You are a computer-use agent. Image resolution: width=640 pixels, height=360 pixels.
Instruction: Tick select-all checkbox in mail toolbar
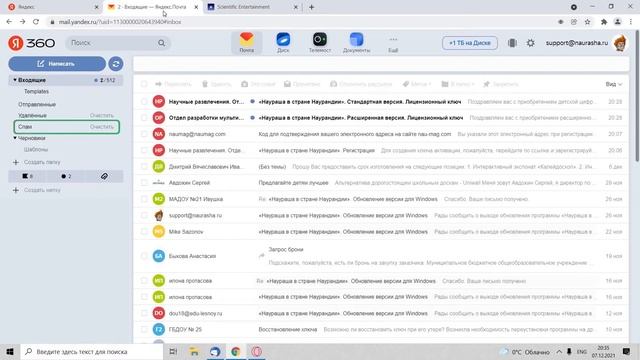click(x=144, y=84)
